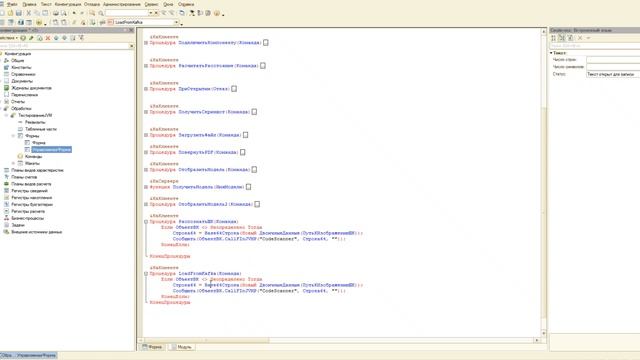Click the yellow debug start icon
The height and width of the screenshot is (360, 640).
coord(39,22)
